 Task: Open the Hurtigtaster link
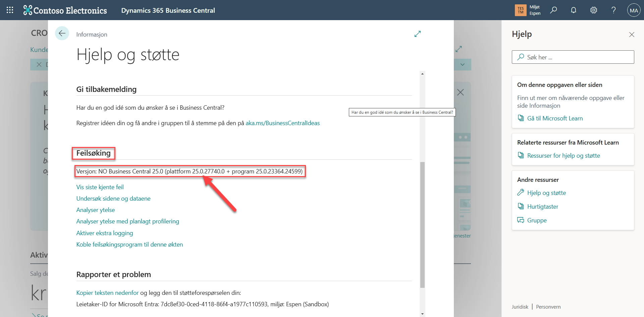tap(543, 207)
